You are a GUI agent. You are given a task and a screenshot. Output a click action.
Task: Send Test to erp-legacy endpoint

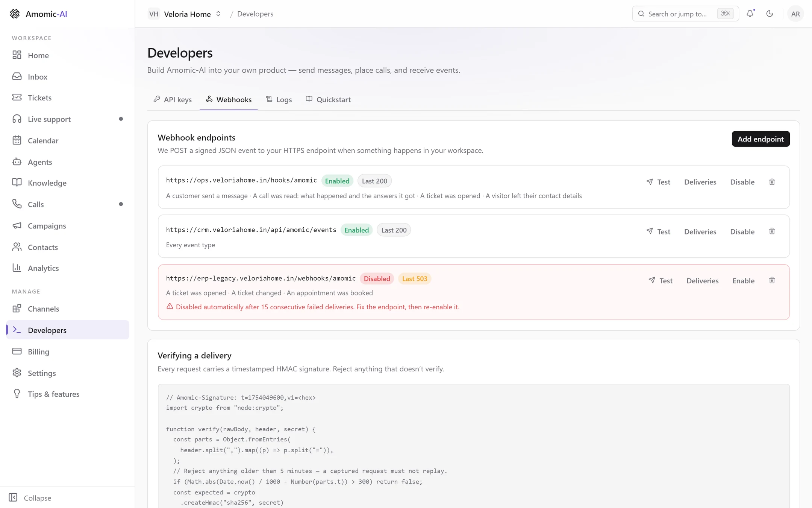[x=661, y=281]
